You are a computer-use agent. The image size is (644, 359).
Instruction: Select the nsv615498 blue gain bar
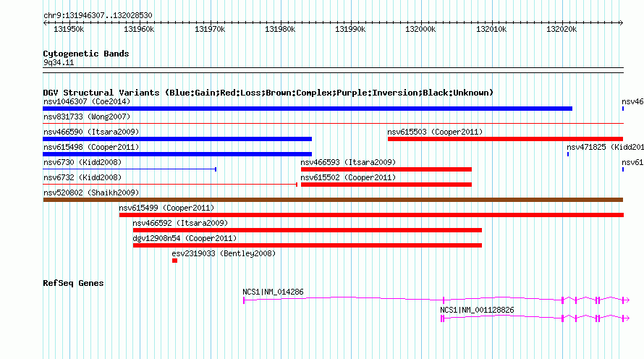(x=177, y=154)
